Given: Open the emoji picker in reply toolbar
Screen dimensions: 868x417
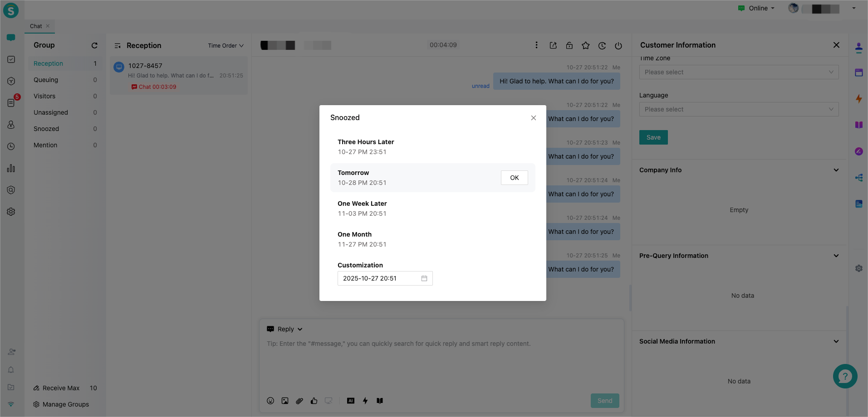Looking at the screenshot, I should (x=270, y=401).
